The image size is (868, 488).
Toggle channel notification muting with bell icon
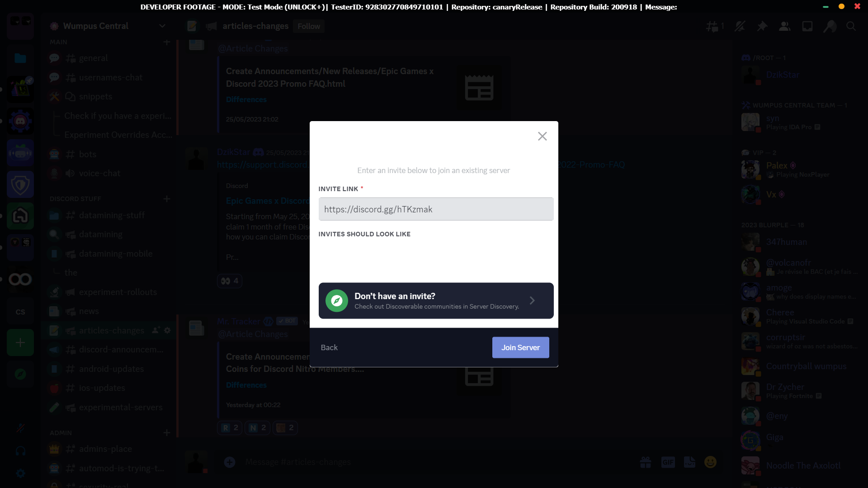740,26
